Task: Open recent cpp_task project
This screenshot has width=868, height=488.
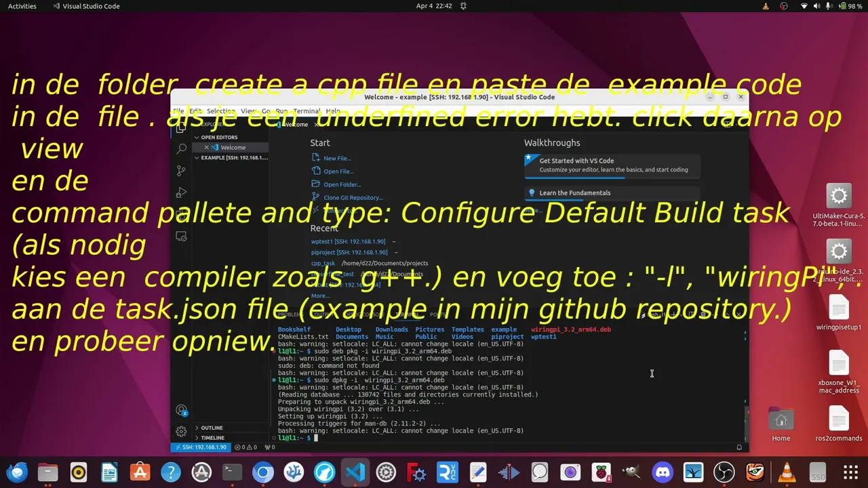Action: point(323,263)
